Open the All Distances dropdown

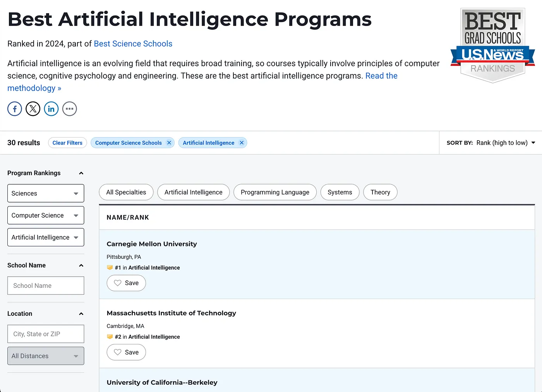point(46,356)
